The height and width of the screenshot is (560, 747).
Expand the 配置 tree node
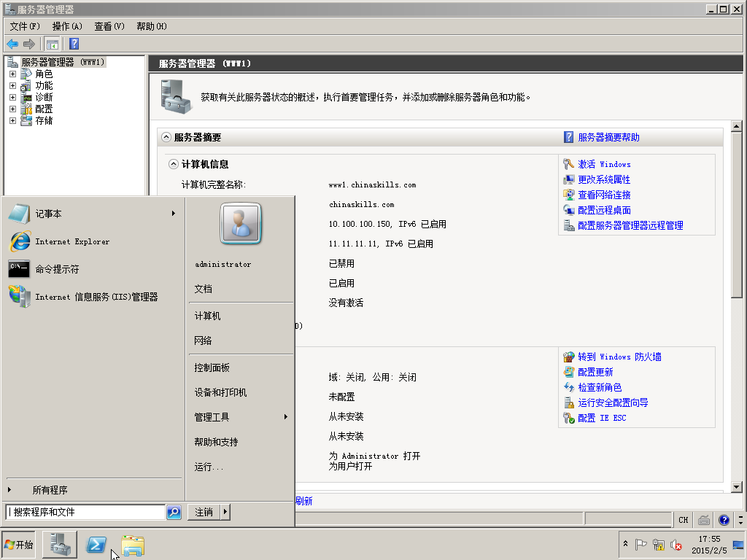[x=13, y=109]
